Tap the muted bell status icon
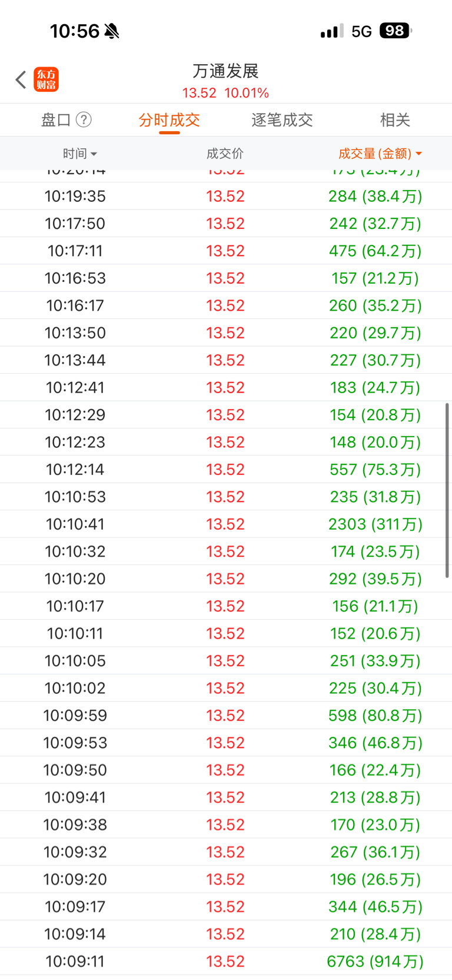The width and height of the screenshot is (452, 980). coord(112,31)
